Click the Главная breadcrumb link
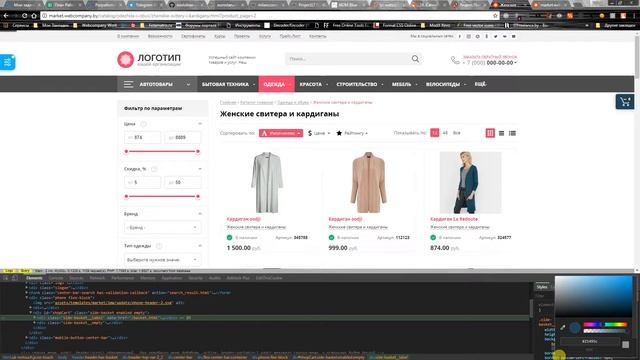Viewport: 640px width, 360px height. pyautogui.click(x=228, y=102)
